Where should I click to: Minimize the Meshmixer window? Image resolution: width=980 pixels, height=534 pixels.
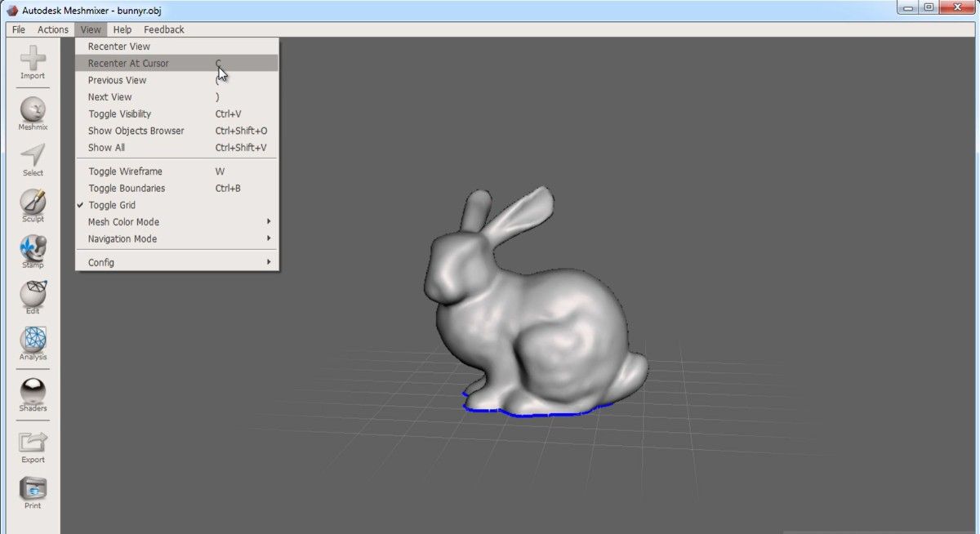pyautogui.click(x=908, y=7)
